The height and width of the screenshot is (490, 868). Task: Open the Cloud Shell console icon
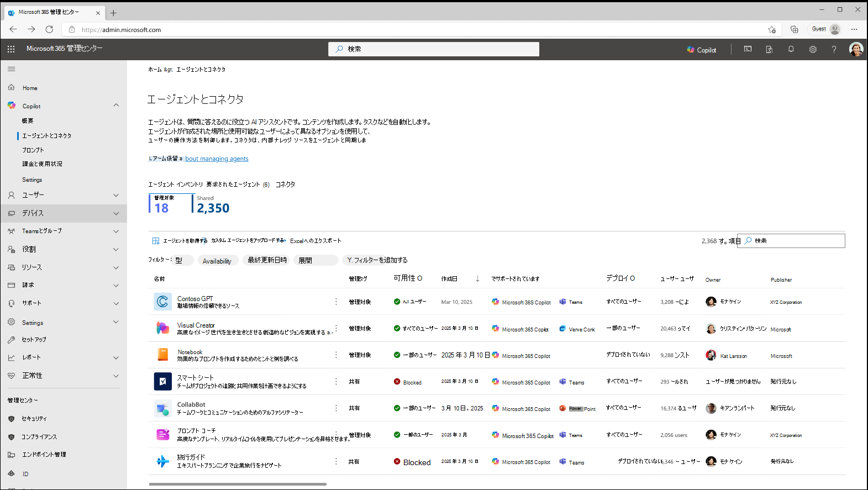point(748,49)
